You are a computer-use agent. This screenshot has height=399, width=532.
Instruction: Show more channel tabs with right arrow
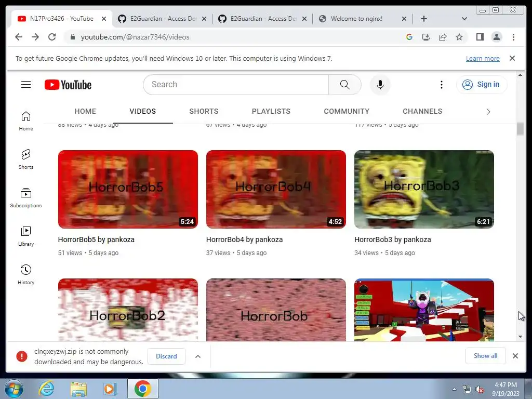488,112
